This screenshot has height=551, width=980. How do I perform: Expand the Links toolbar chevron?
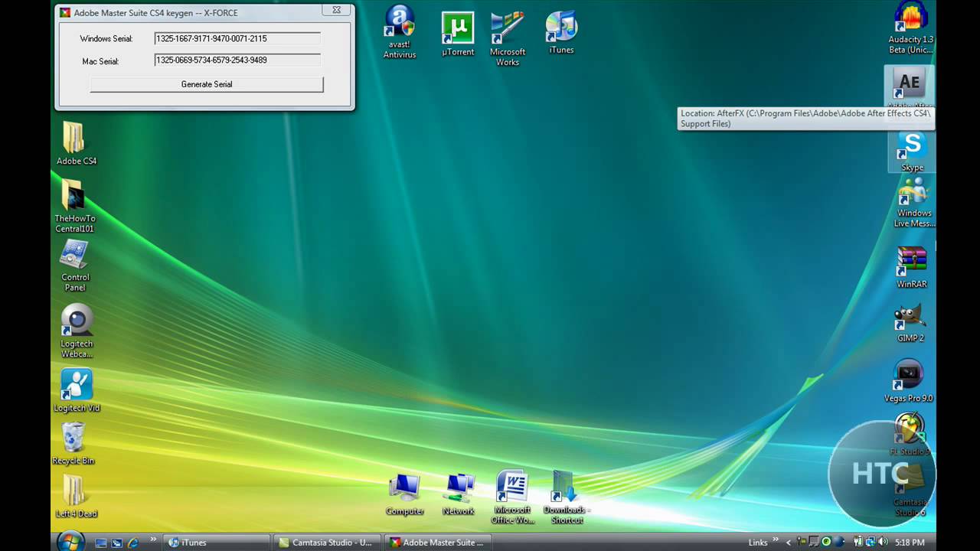(775, 540)
